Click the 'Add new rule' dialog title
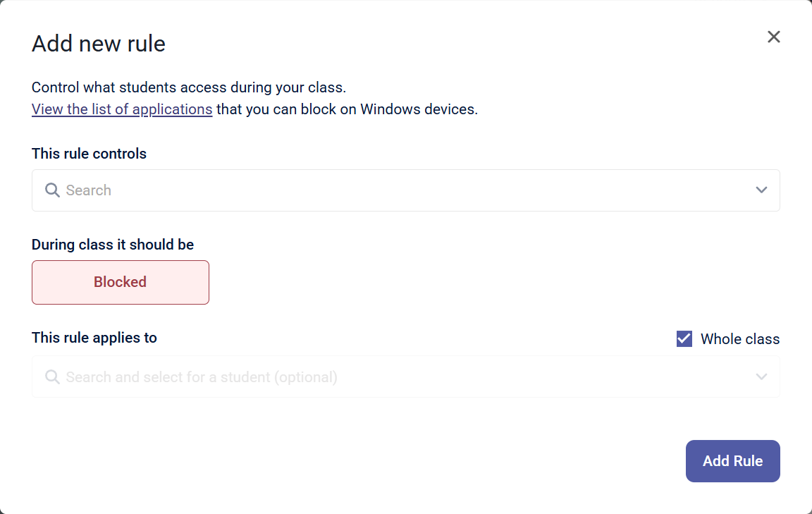The height and width of the screenshot is (514, 812). (99, 44)
